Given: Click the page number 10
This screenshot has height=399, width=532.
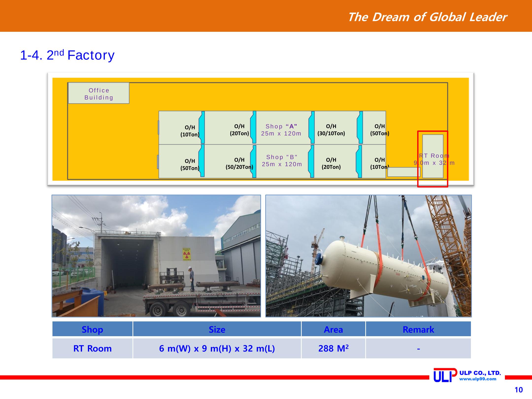Looking at the screenshot, I should tap(519, 390).
